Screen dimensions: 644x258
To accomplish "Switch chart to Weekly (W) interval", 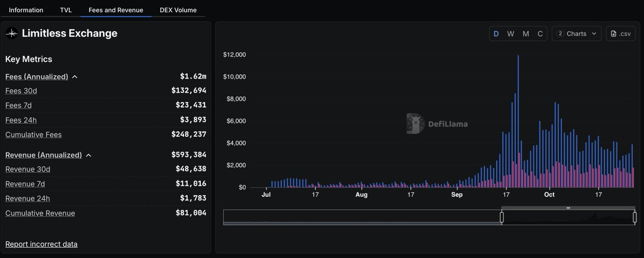I will [x=510, y=34].
